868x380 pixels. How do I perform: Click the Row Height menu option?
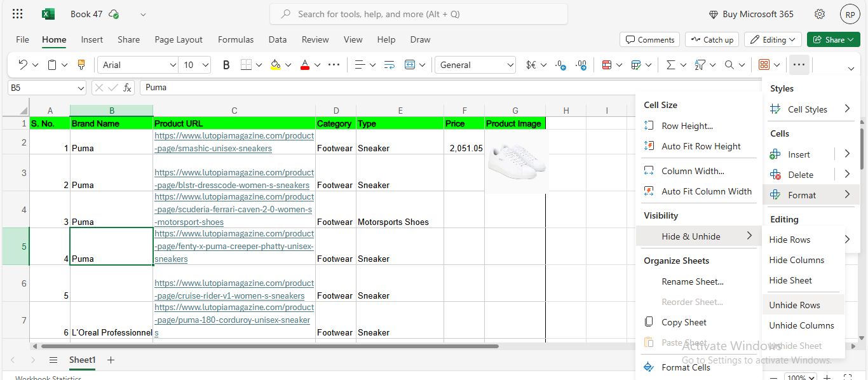tap(687, 126)
